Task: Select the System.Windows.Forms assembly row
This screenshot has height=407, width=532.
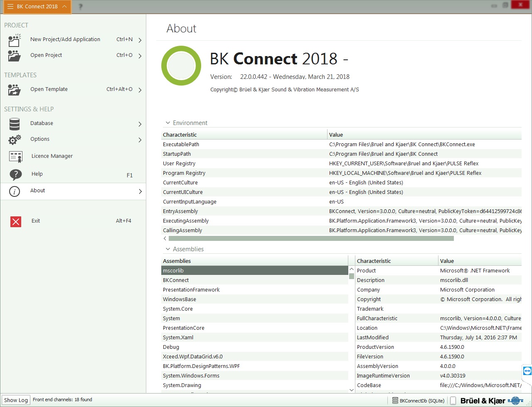Action: point(254,375)
